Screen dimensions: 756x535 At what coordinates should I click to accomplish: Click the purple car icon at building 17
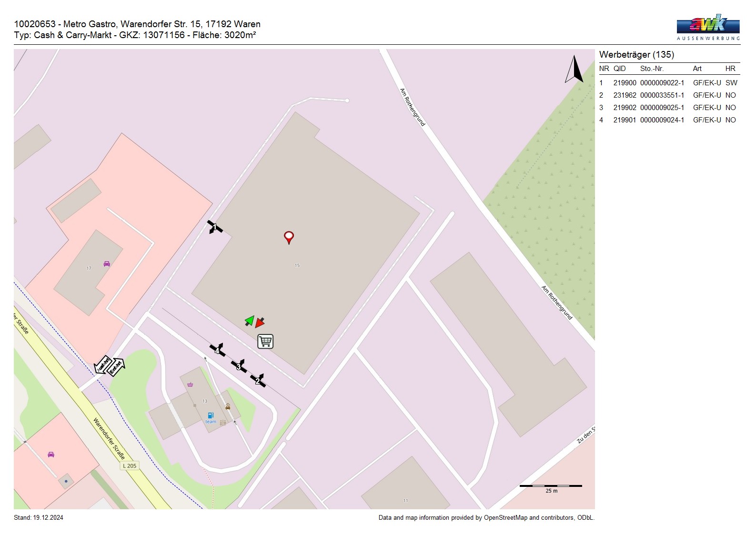pos(107,263)
